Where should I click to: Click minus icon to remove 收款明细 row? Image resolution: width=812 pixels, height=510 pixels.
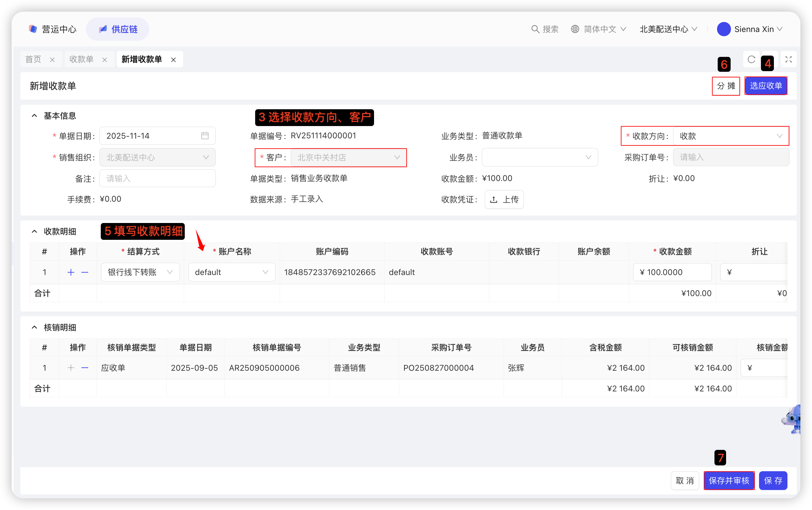coord(85,272)
